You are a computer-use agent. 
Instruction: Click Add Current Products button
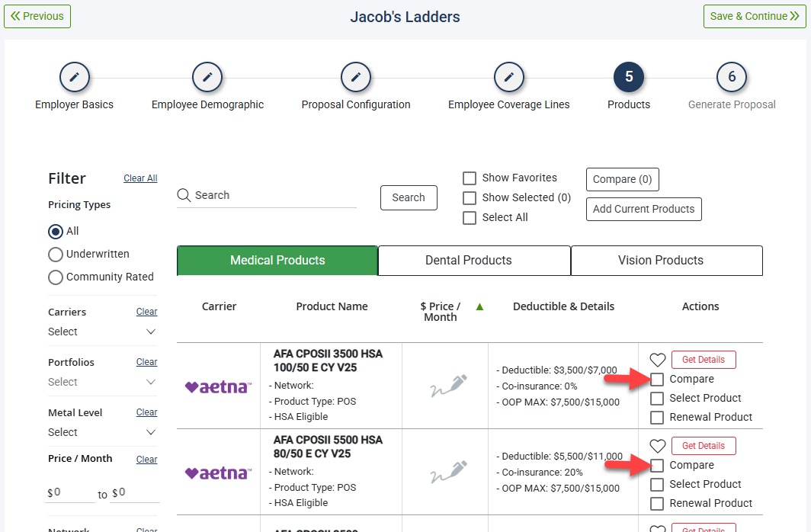(x=644, y=210)
